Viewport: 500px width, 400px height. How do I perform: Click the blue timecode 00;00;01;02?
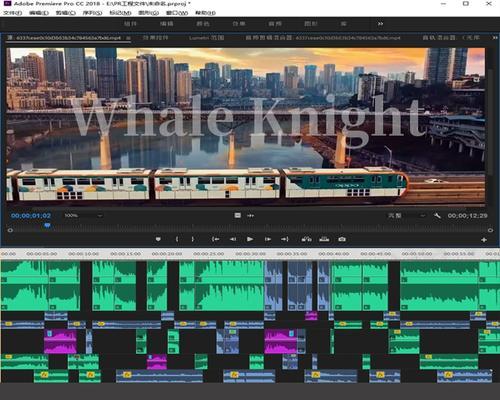click(x=31, y=216)
